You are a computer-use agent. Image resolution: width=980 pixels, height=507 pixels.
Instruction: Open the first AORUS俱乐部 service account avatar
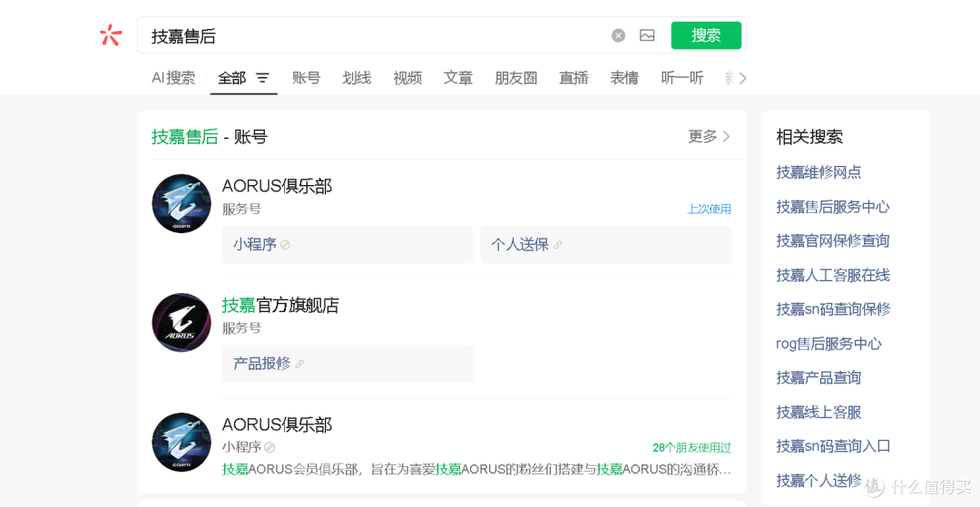[181, 203]
